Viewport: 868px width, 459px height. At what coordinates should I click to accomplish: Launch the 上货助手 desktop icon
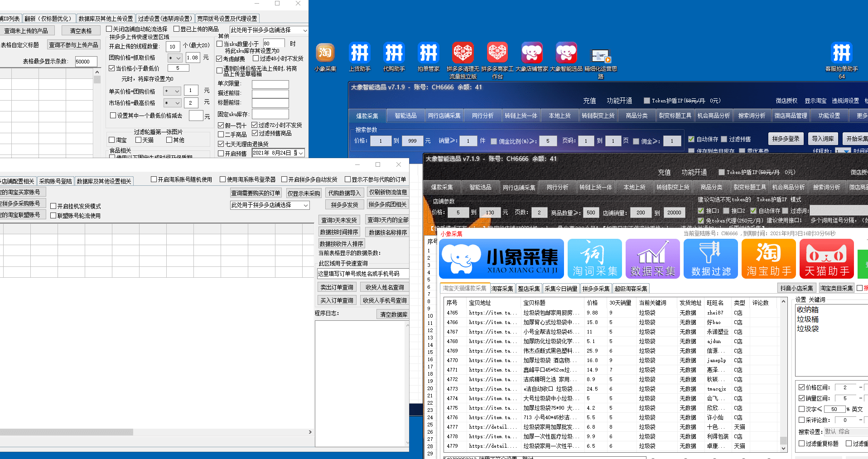[x=360, y=57]
